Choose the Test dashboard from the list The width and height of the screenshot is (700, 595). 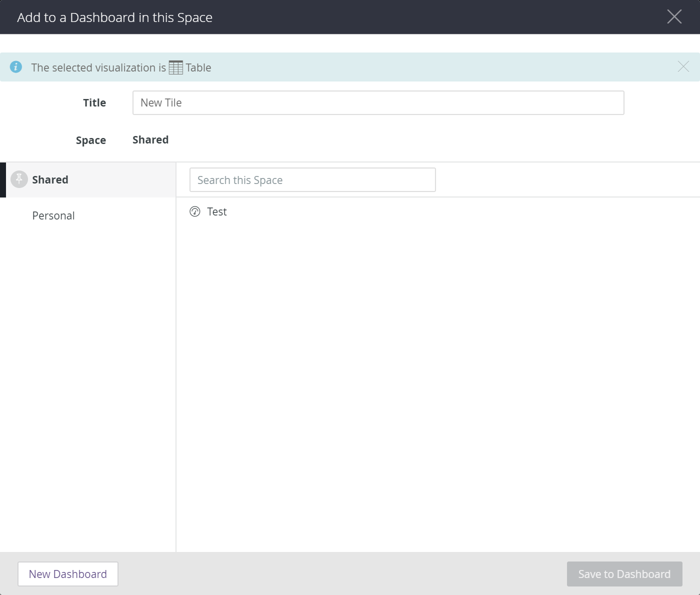pyautogui.click(x=217, y=212)
